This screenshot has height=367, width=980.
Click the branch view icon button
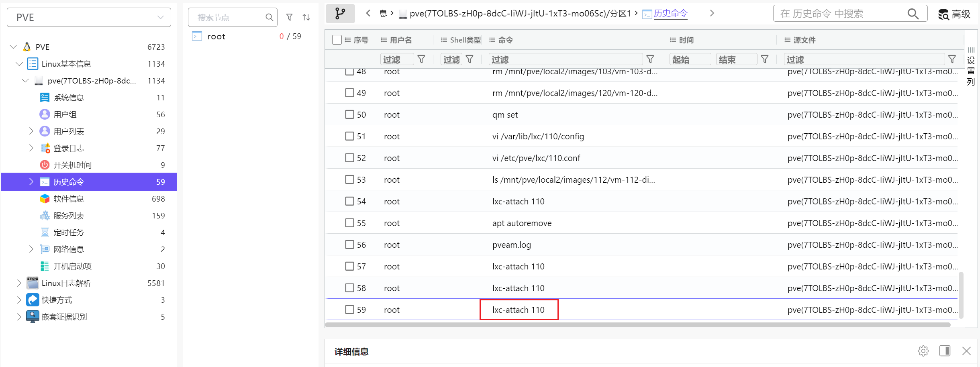[x=340, y=14]
